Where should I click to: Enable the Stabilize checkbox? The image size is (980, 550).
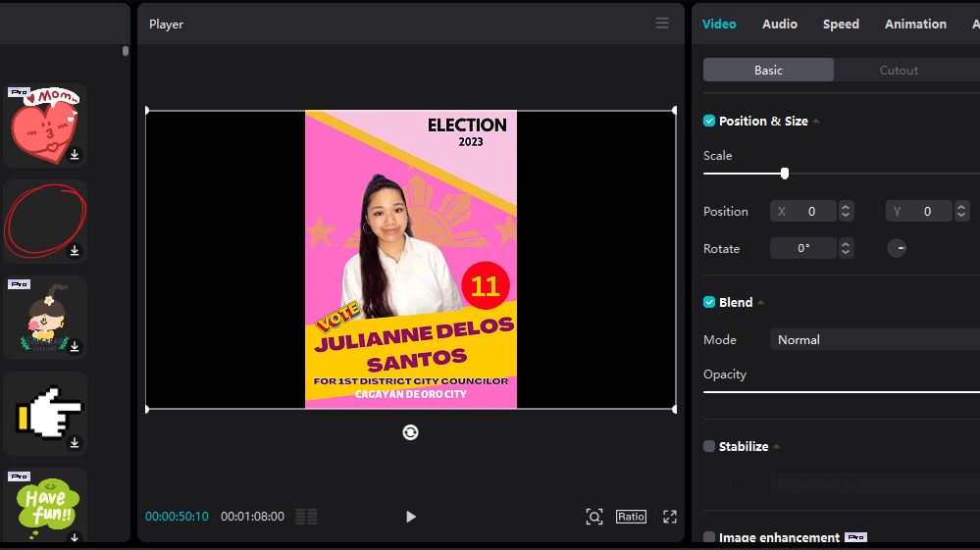[x=708, y=446]
